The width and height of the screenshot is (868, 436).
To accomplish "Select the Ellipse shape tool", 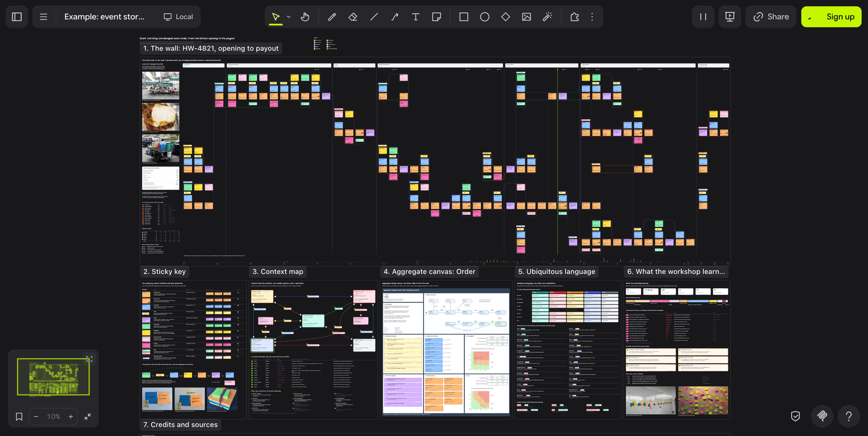I will 485,17.
